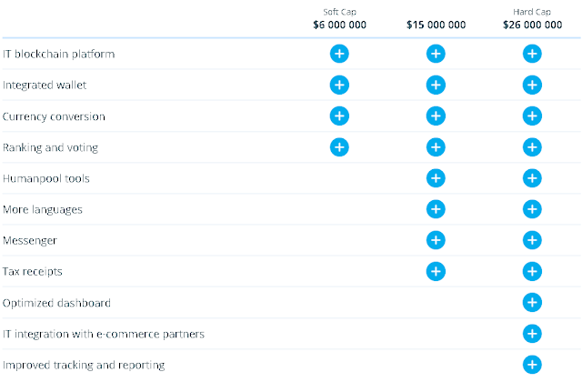
Task: Click Humanpool tools plus icon in $15 000 000 column
Action: 436,178
